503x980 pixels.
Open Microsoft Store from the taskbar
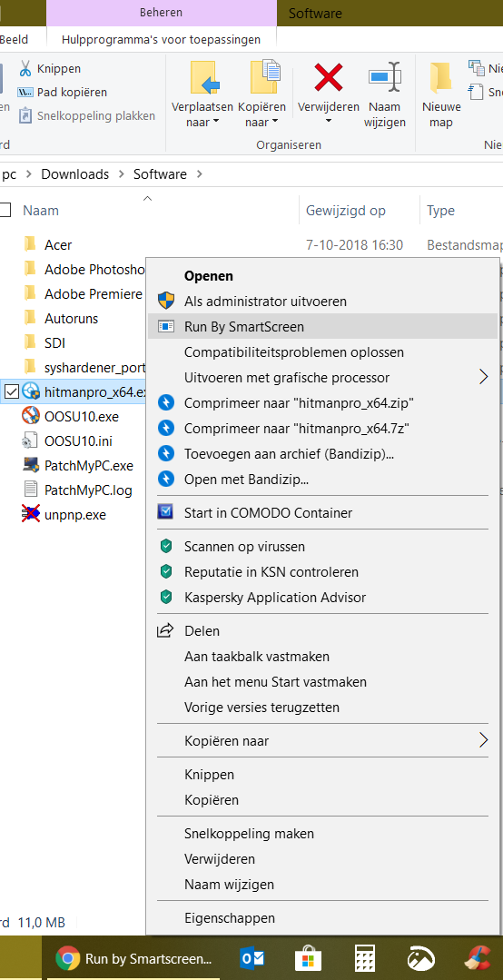pos(310,958)
